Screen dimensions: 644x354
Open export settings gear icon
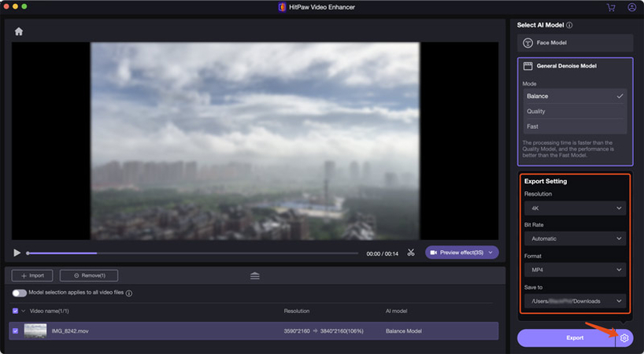coord(624,337)
